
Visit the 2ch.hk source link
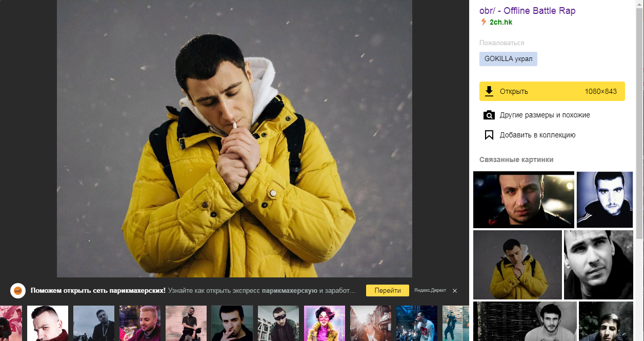(x=501, y=22)
